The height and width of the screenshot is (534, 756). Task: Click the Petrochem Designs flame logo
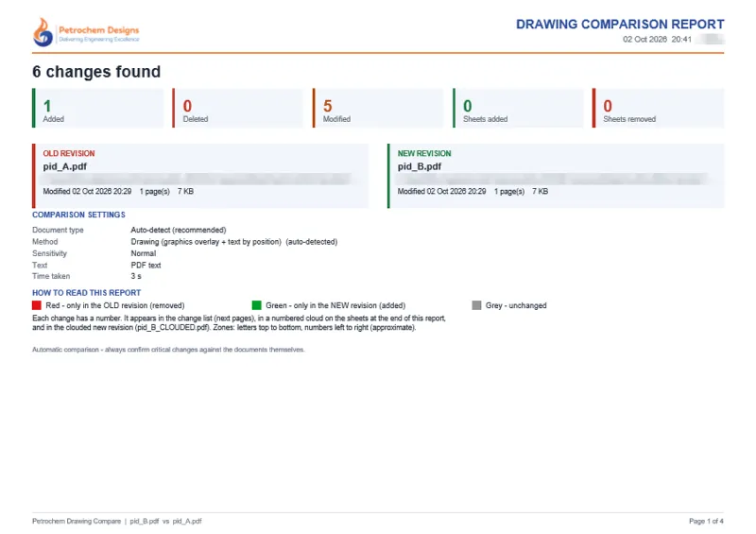[x=43, y=32]
